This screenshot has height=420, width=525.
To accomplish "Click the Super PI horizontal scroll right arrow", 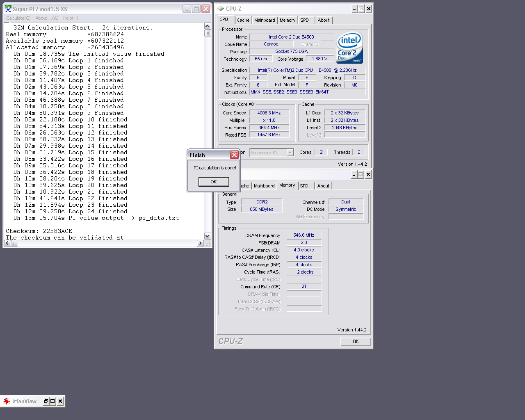I will pos(200,243).
